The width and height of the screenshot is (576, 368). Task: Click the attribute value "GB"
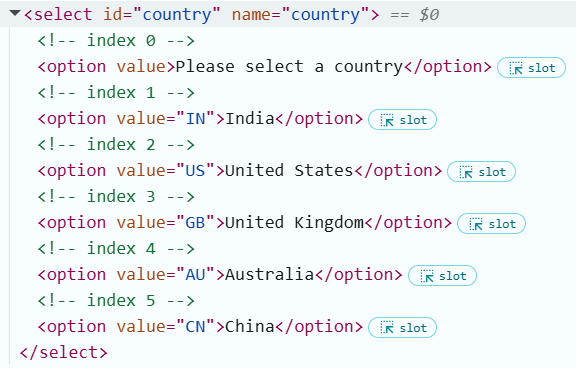(x=195, y=223)
